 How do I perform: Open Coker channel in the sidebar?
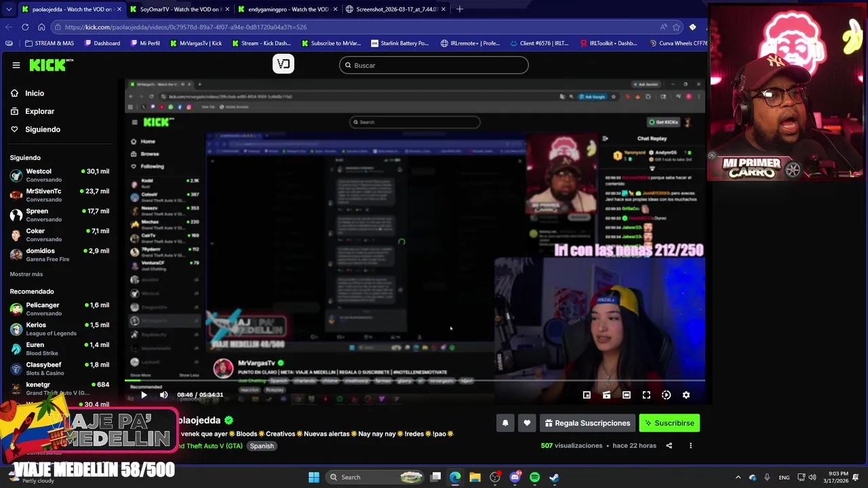point(60,235)
